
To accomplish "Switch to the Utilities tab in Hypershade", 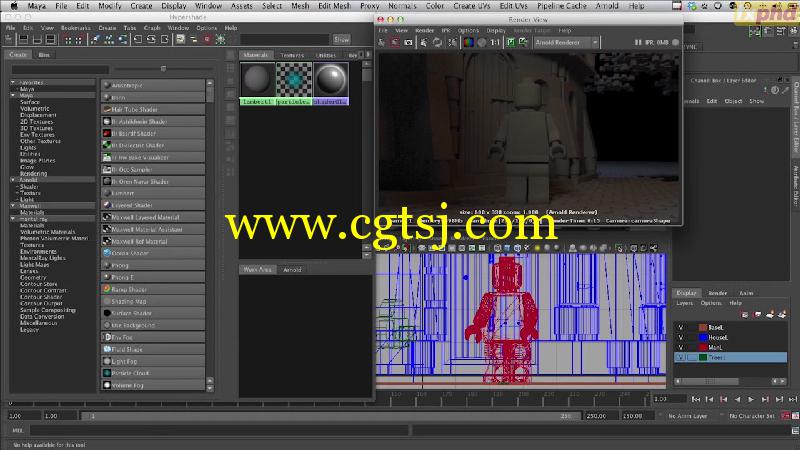I will (x=326, y=55).
